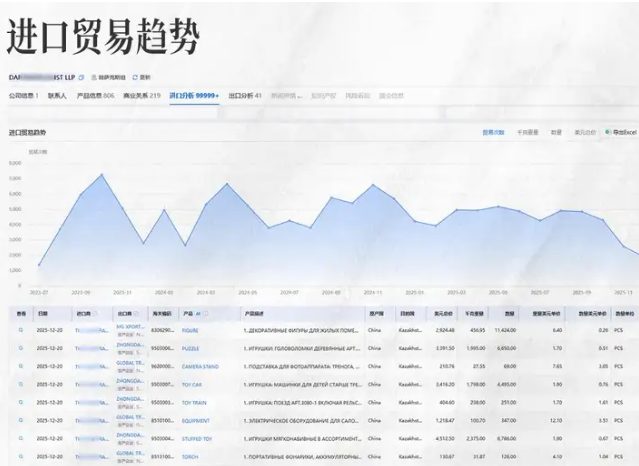Open details icon for the CAMERA STAND row

coord(21,366)
